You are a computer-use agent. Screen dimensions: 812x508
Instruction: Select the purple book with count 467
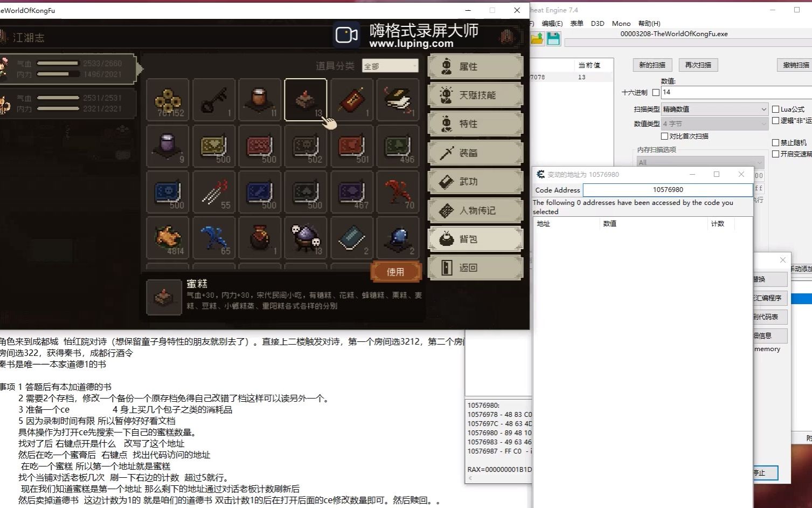coord(352,192)
